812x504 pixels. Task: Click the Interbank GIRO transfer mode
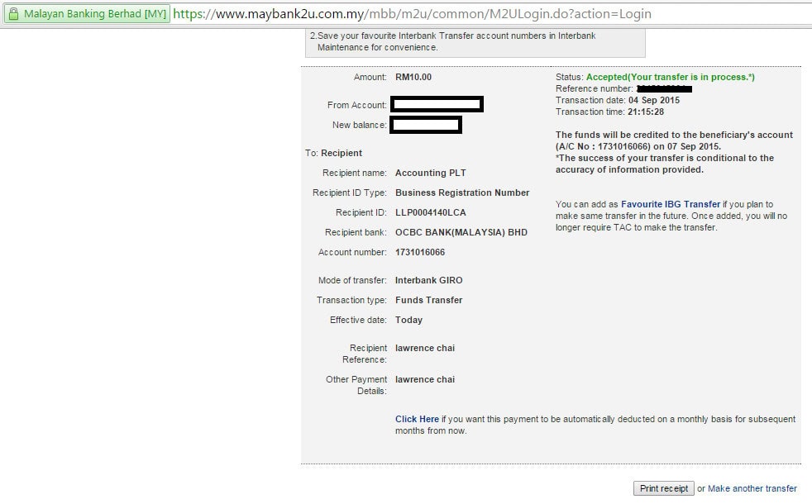tap(429, 280)
